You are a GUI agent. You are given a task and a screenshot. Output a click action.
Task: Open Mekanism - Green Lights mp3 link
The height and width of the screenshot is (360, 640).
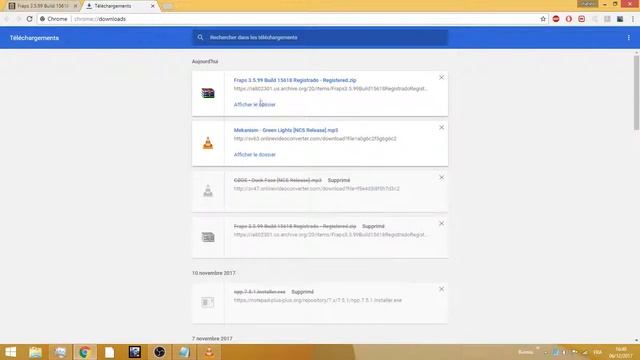click(x=286, y=130)
